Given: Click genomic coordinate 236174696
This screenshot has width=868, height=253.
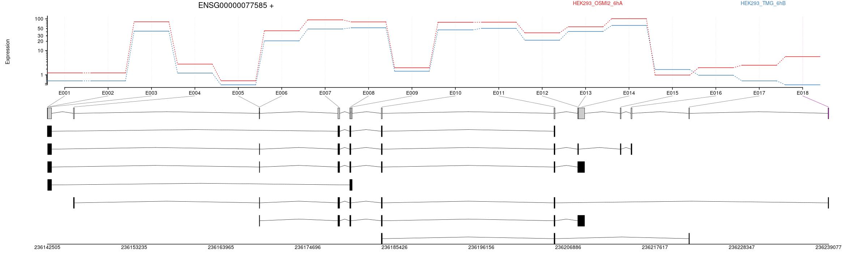Looking at the screenshot, I should click(308, 248).
